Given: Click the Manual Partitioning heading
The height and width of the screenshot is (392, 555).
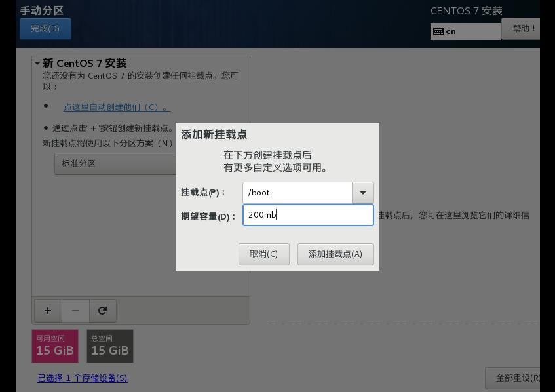Looking at the screenshot, I should coord(42,10).
